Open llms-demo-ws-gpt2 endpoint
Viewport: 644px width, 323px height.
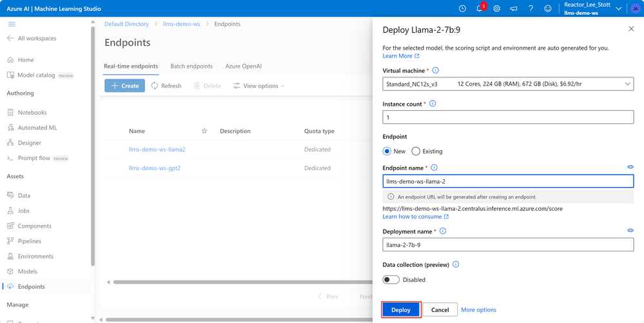pos(155,168)
